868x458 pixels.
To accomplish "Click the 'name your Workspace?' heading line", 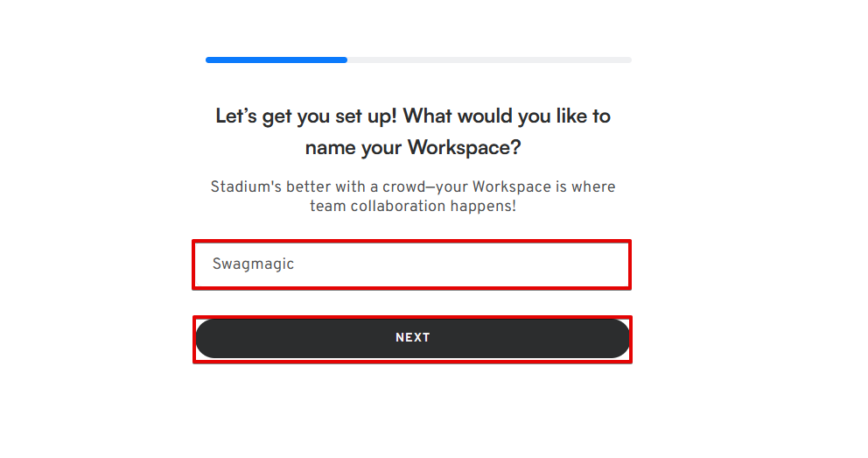I will click(x=413, y=147).
